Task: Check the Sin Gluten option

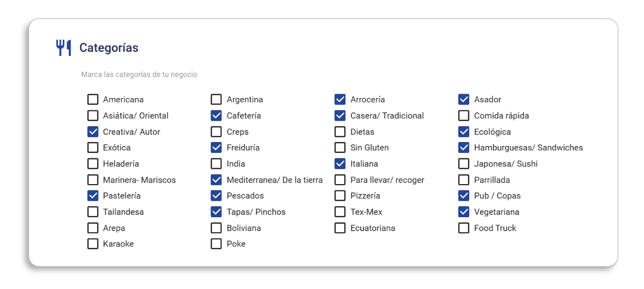Action: 340,147
